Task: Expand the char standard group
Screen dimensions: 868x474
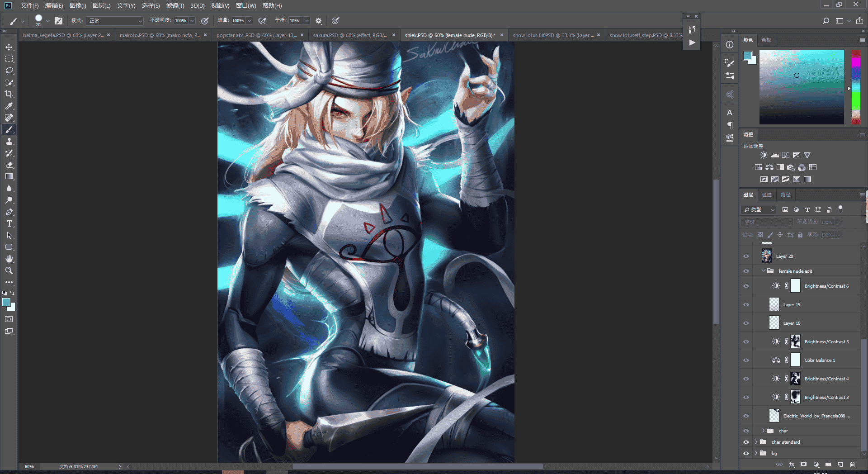Action: coord(756,442)
